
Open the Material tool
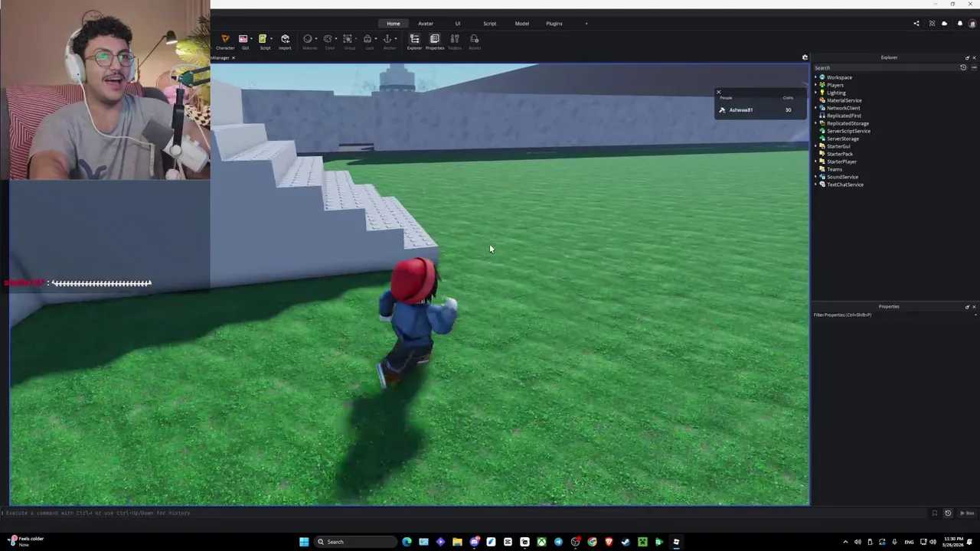(307, 39)
